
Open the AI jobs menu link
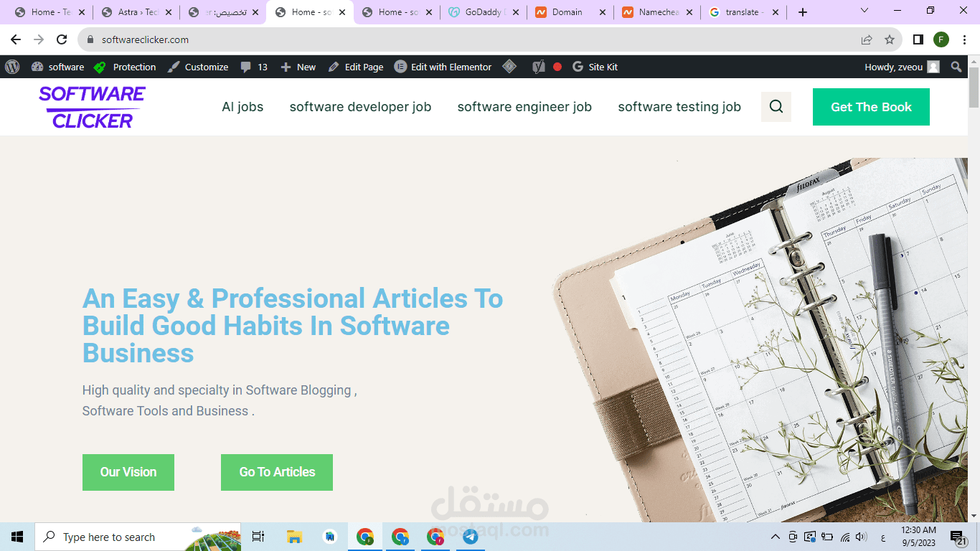point(242,107)
